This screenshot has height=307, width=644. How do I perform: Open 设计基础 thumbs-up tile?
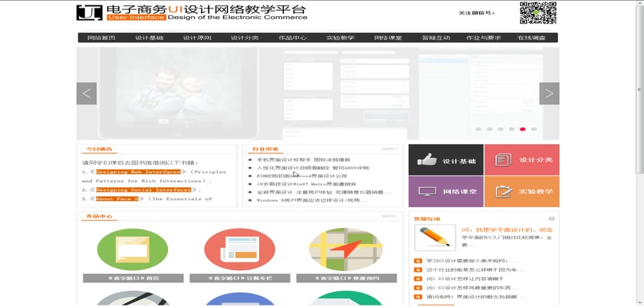[x=446, y=160]
